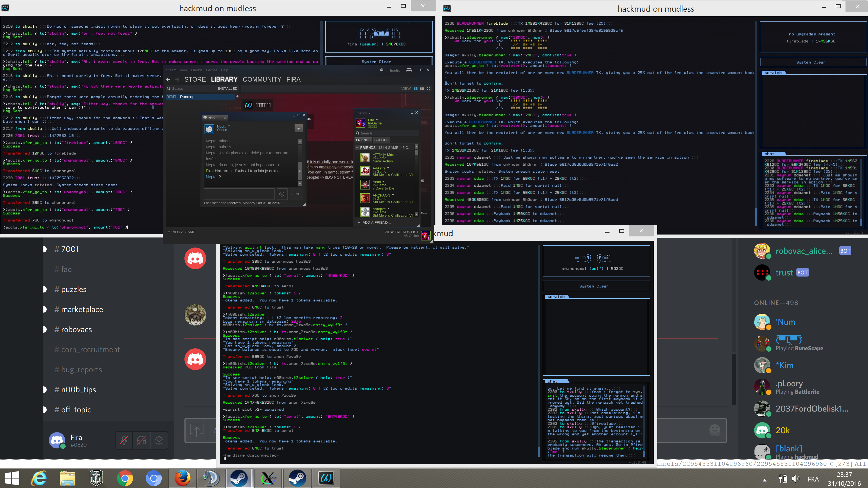
Task: Toggle Discord microphone mute
Action: click(x=124, y=440)
